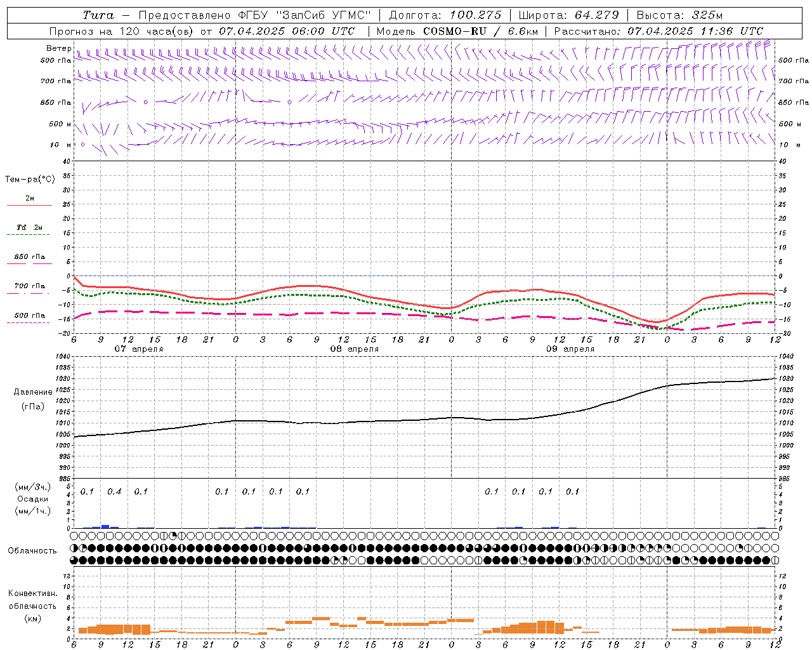
Task: Select the model name "COSMO-RU / 6.6км"
Action: [x=480, y=31]
